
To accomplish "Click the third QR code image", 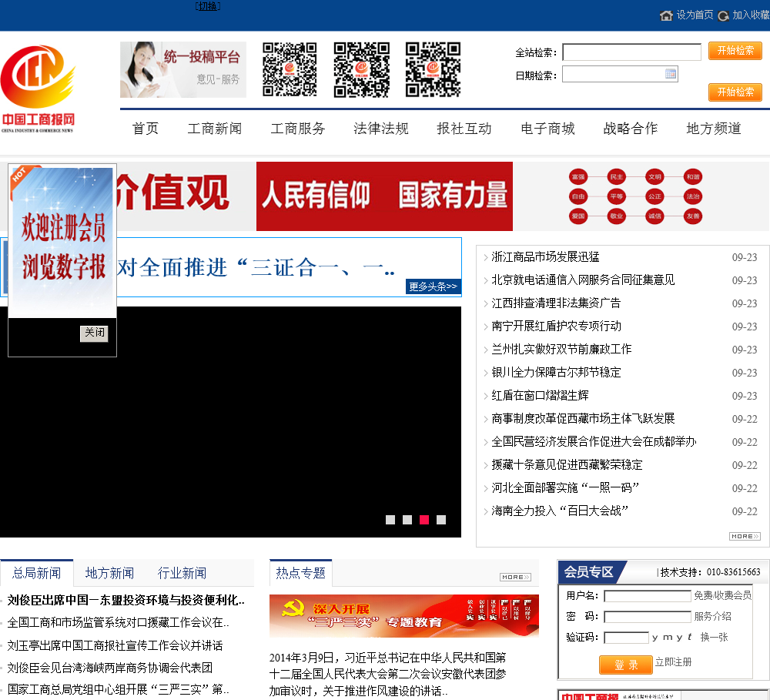I will coord(433,69).
